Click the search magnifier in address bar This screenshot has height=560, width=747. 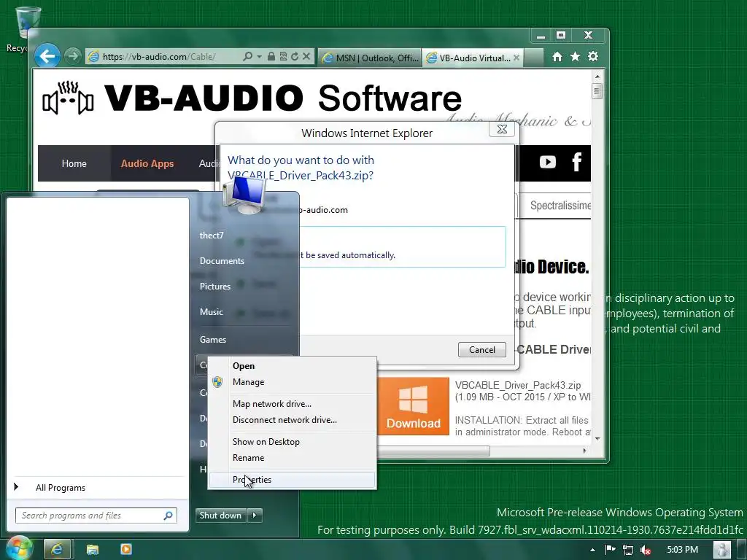point(247,57)
